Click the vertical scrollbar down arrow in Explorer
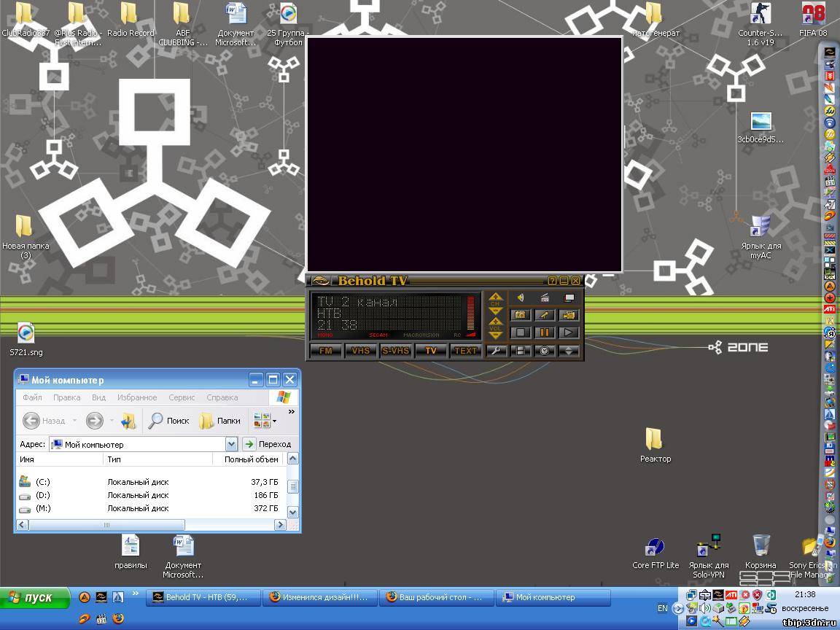Viewport: 840px width, 630px height. click(x=292, y=512)
